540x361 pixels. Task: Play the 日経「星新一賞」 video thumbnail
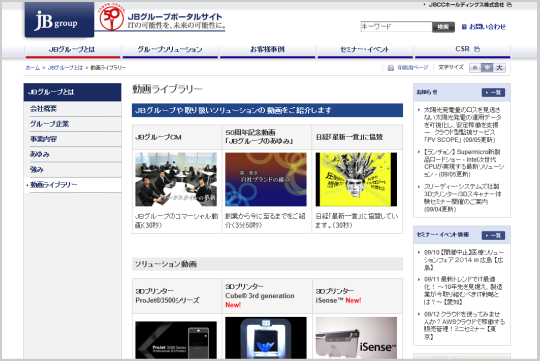coord(356,179)
